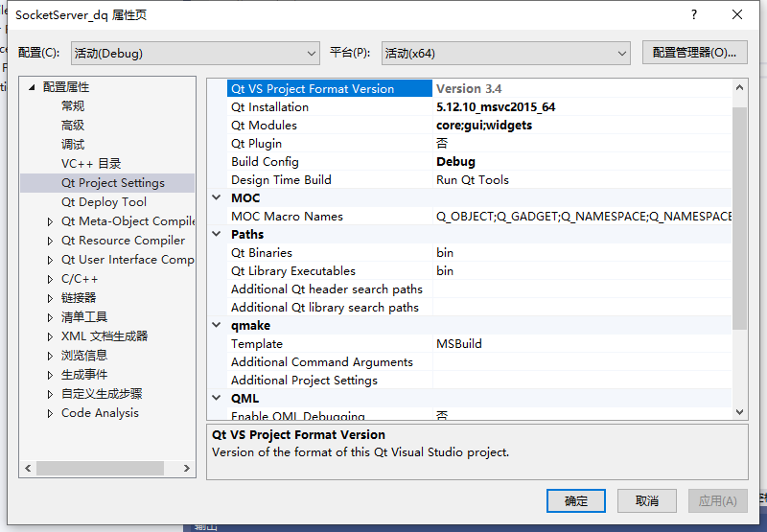This screenshot has width=767, height=532.
Task: Click the Qt Library Executables value bin
Action: (445, 271)
